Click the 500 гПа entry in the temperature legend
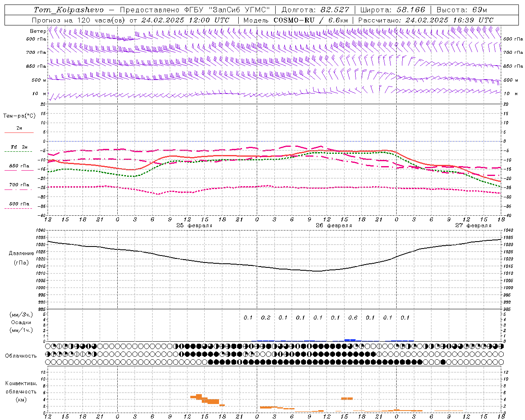Viewport: 525px width, 420px height. click(x=19, y=204)
